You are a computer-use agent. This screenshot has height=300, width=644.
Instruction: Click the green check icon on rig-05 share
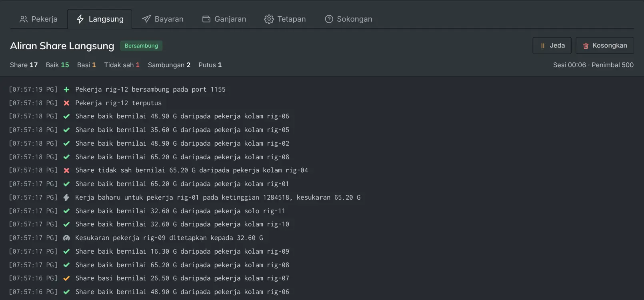point(66,130)
